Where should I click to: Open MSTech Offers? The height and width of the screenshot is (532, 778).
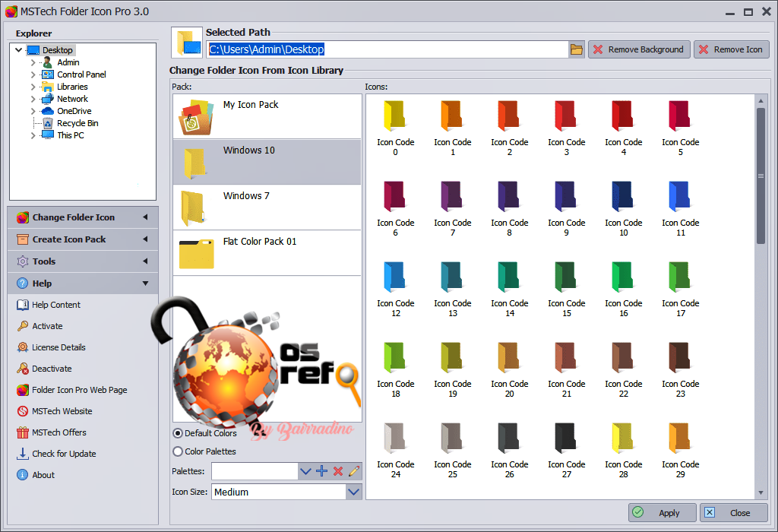[52, 432]
